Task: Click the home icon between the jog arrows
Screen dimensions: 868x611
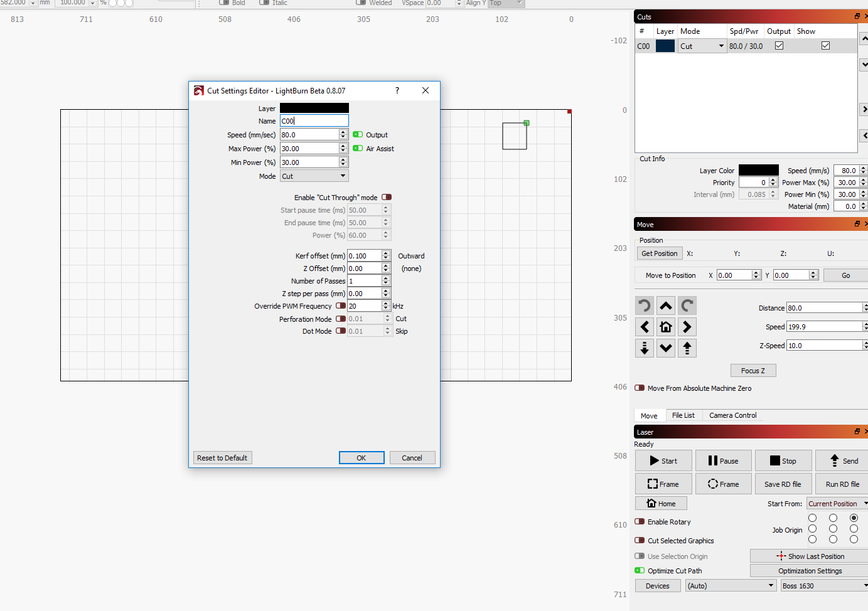Action: click(x=666, y=327)
